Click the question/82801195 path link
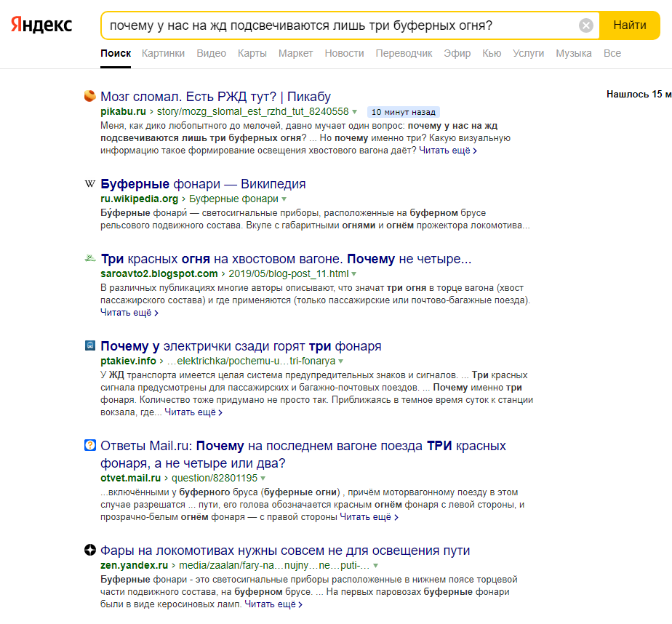The image size is (672, 624). 215,478
